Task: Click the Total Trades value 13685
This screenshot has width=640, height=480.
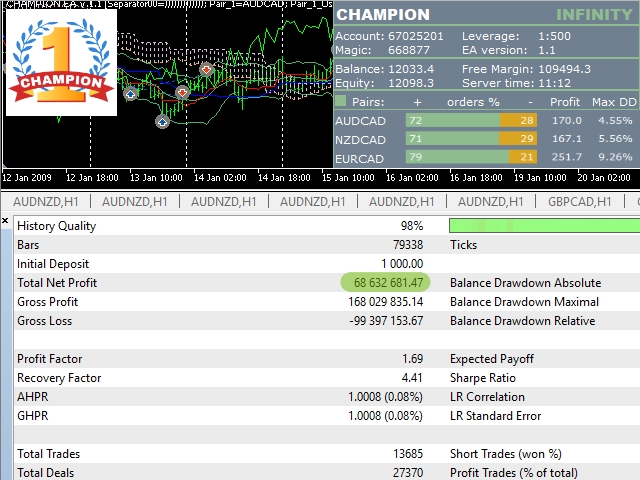Action: [x=408, y=454]
